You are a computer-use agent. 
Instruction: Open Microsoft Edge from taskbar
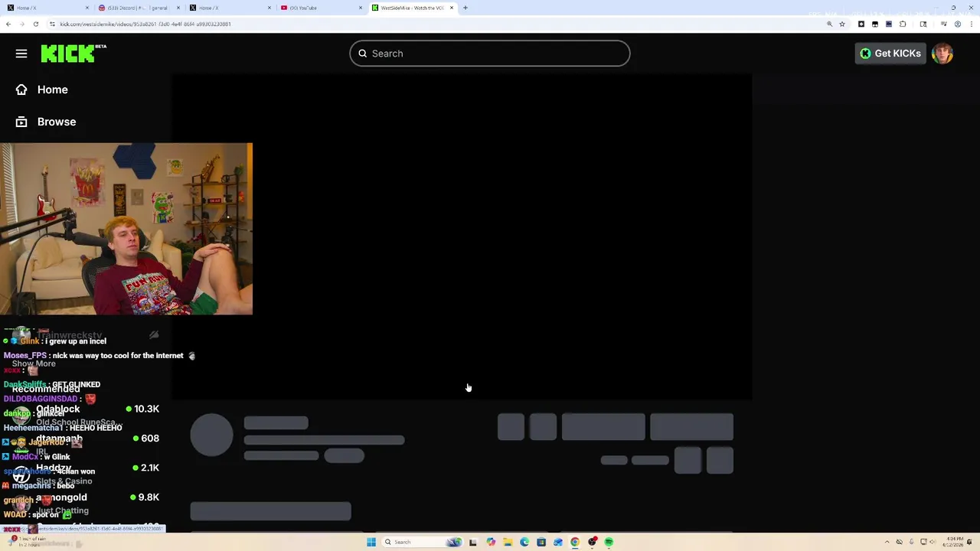pyautogui.click(x=524, y=542)
